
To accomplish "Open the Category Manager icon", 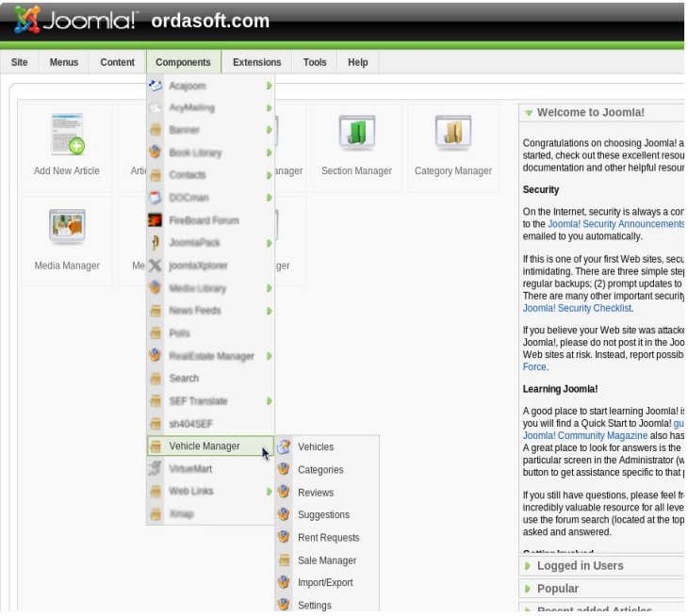I will click(453, 132).
